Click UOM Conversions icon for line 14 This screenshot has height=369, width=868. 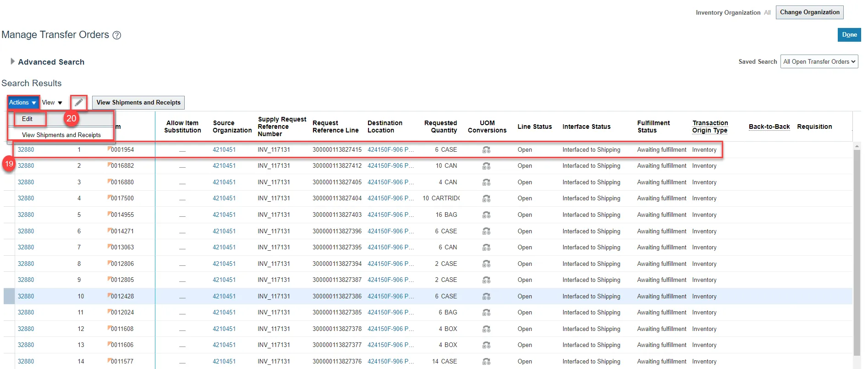[486, 362]
